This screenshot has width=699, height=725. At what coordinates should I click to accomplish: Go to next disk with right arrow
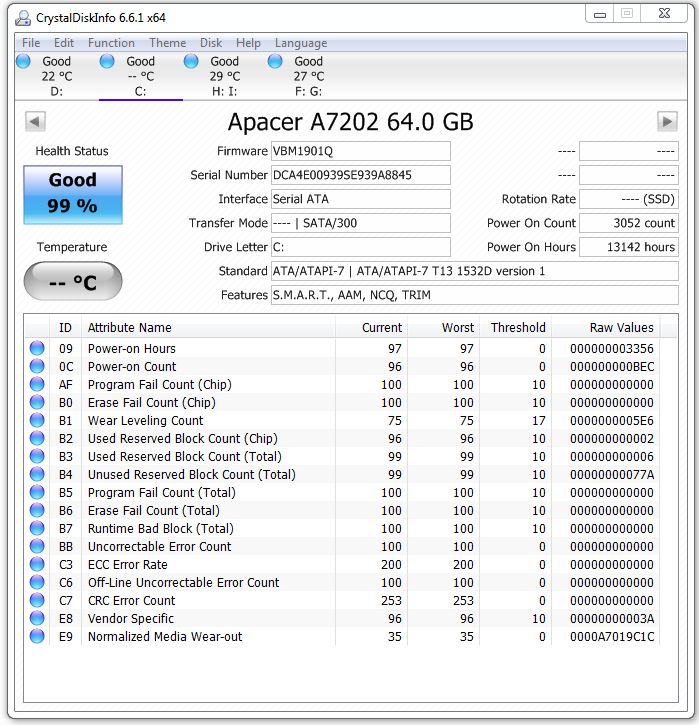667,122
